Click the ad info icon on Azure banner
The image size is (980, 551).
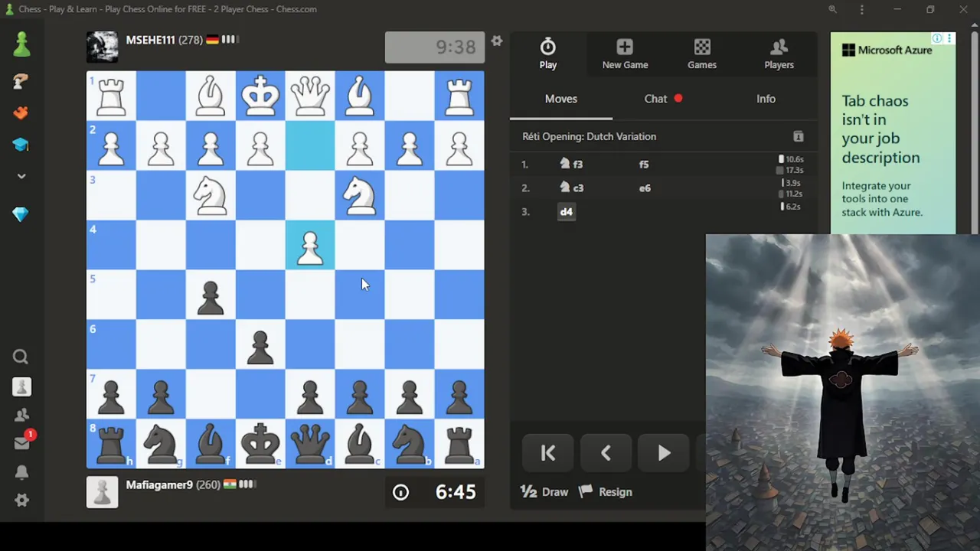[937, 38]
